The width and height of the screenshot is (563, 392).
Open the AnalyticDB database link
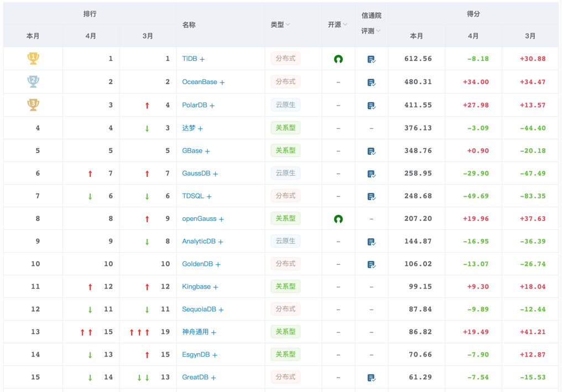pos(199,241)
